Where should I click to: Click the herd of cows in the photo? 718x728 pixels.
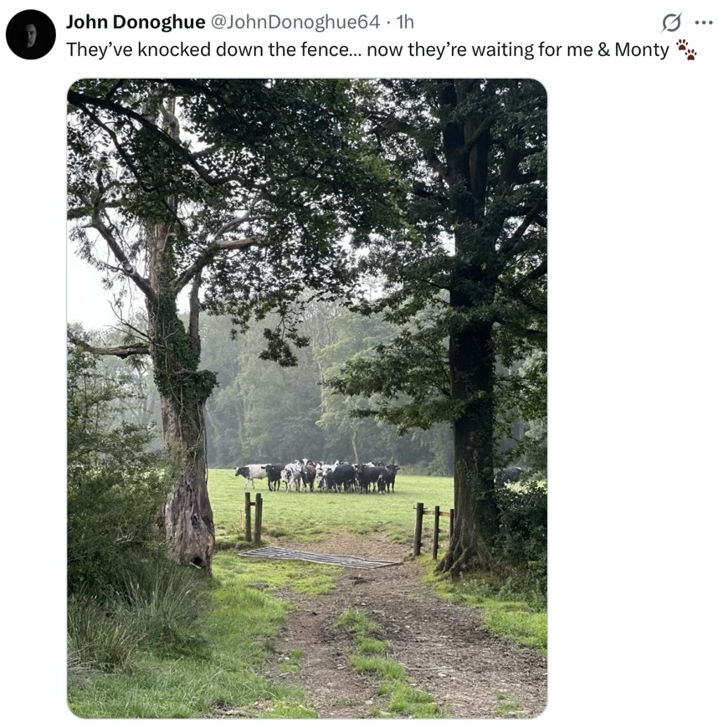(x=317, y=476)
